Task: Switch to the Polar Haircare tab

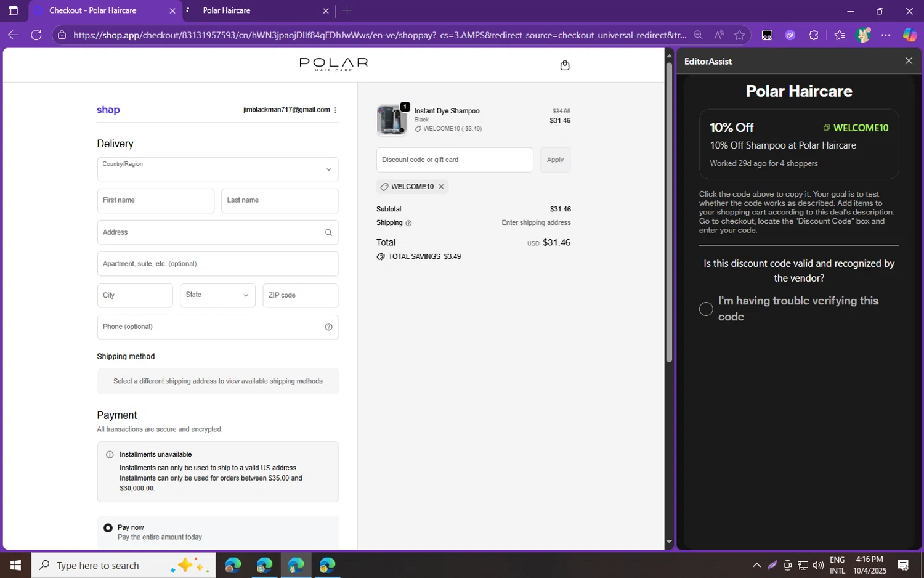Action: click(259, 11)
